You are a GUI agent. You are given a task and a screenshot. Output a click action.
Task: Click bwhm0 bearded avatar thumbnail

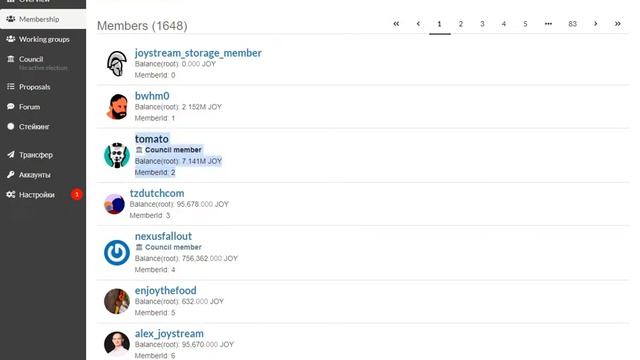click(x=117, y=107)
